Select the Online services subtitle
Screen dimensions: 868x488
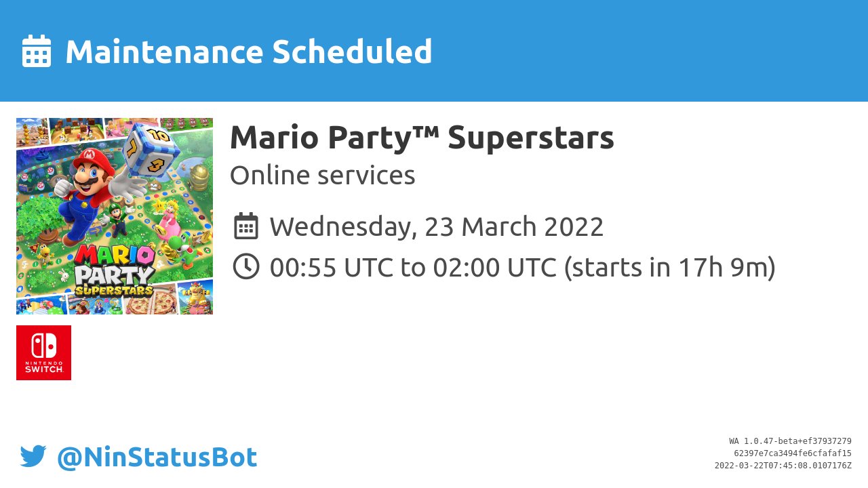[322, 176]
